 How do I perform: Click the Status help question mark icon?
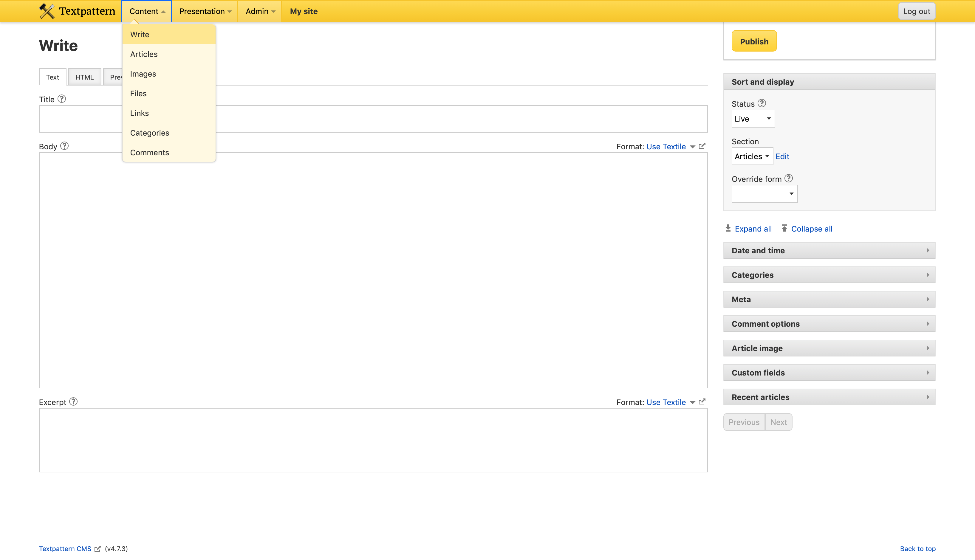click(x=762, y=103)
